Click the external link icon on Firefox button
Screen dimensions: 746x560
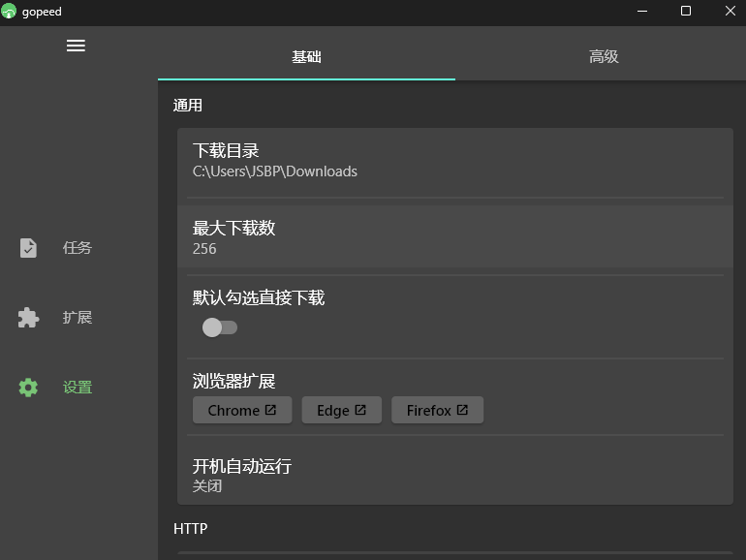click(x=462, y=410)
